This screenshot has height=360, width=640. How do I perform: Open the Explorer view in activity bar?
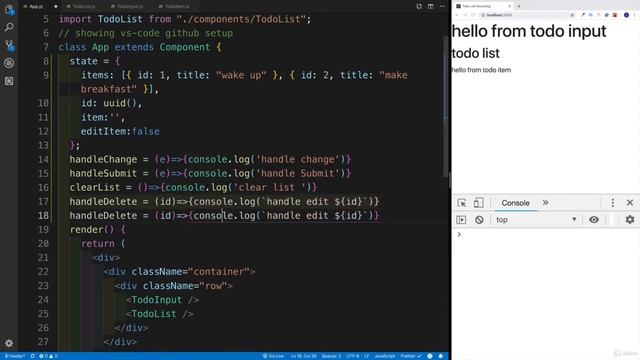(x=9, y=9)
